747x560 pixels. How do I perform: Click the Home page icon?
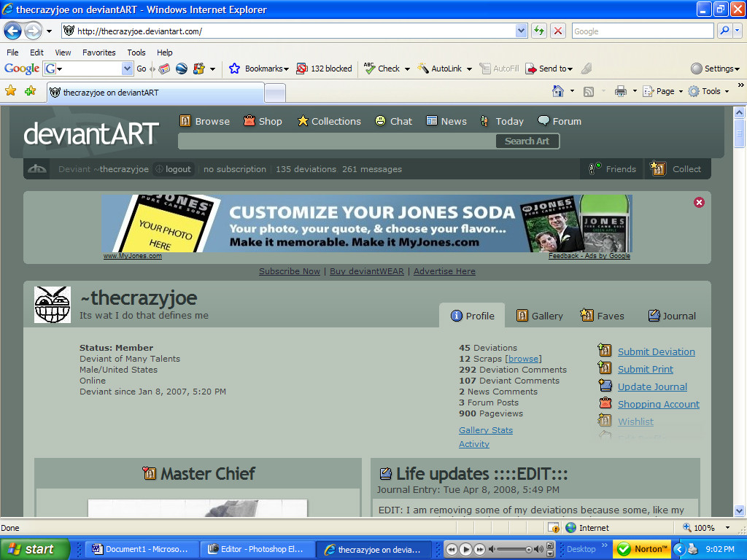558,91
